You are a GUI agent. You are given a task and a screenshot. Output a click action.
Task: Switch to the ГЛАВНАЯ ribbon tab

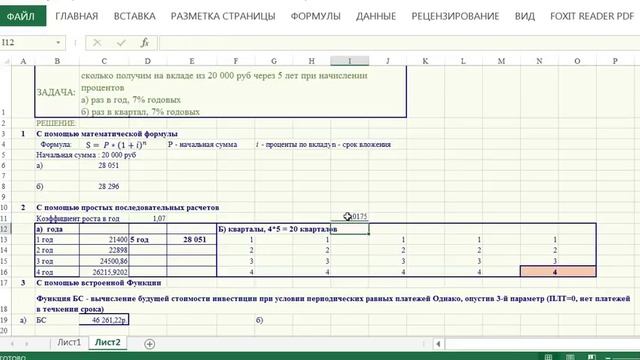pos(77,16)
